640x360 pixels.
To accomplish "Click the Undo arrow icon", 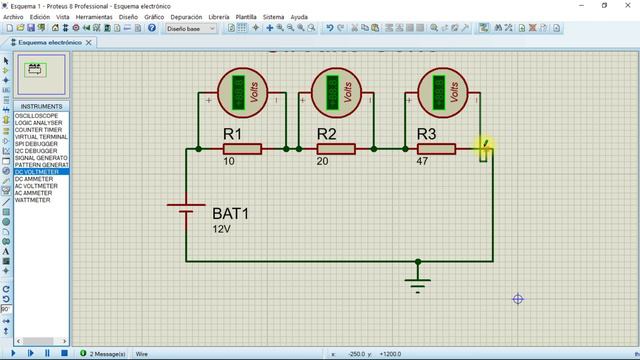I will pyautogui.click(x=330, y=28).
